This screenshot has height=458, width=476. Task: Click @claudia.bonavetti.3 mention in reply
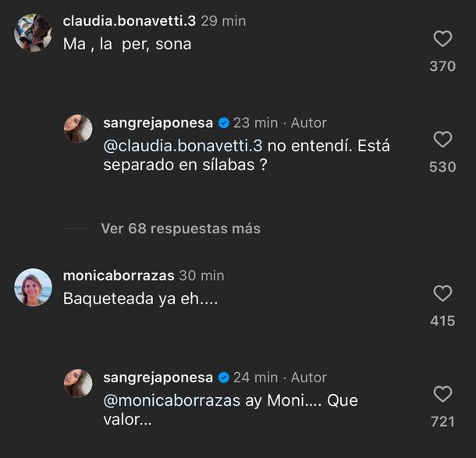[191, 145]
